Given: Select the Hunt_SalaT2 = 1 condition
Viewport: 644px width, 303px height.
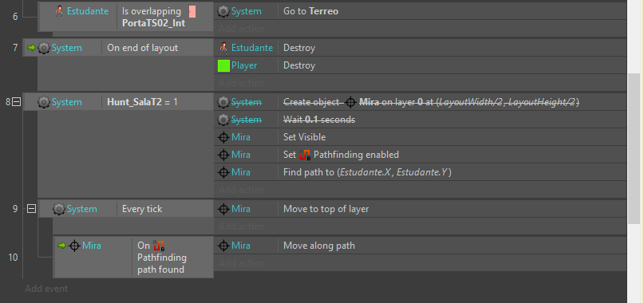Looking at the screenshot, I should click(x=142, y=102).
